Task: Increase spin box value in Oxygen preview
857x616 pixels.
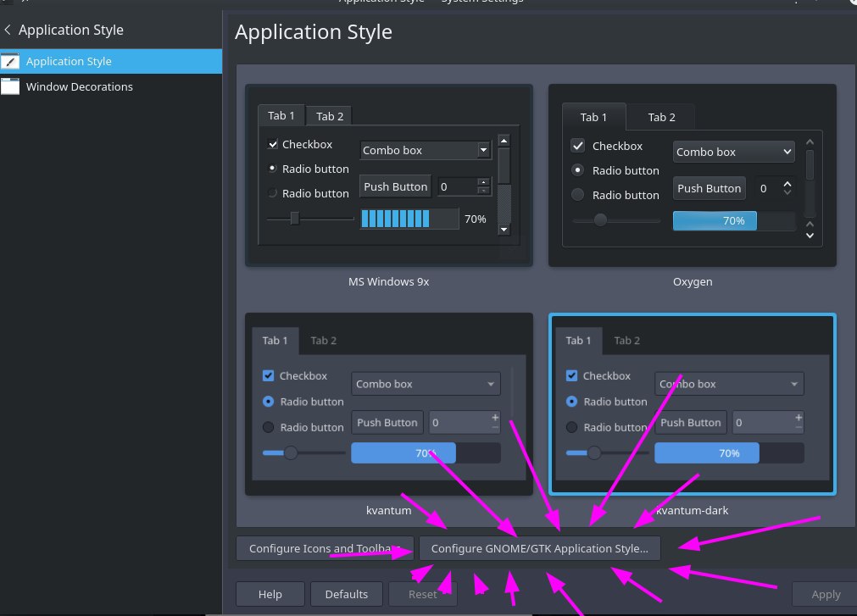Action: pos(787,184)
